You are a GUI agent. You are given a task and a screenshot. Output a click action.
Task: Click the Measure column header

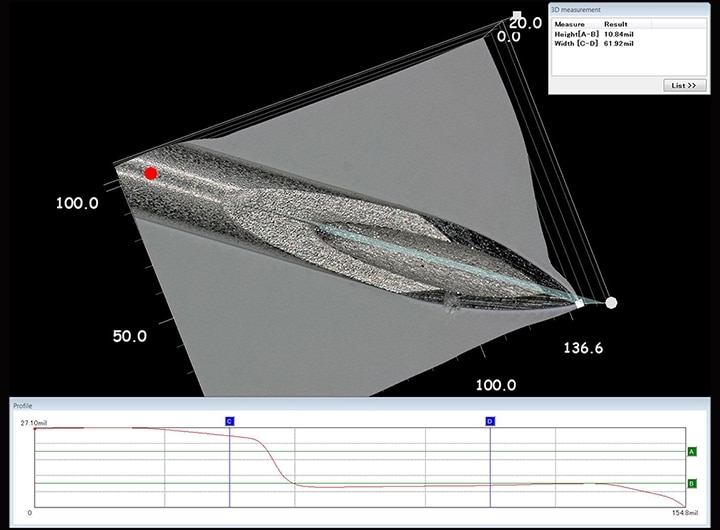[572, 23]
